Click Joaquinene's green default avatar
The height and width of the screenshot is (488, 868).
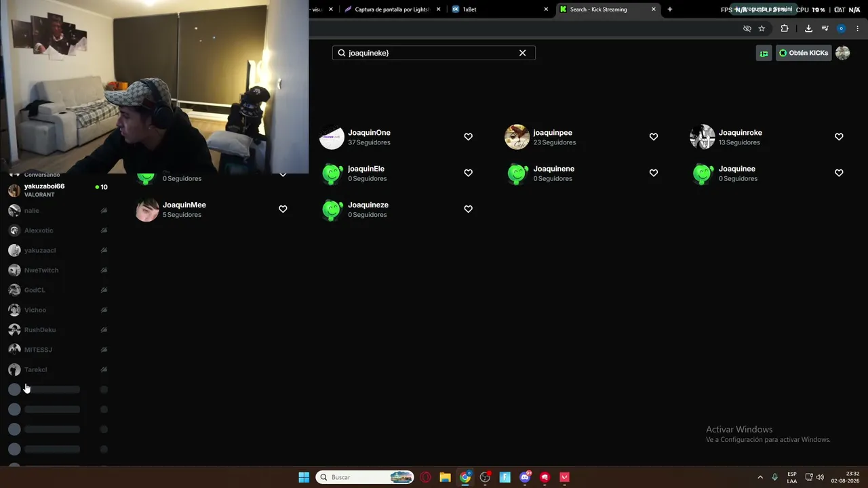(x=517, y=173)
